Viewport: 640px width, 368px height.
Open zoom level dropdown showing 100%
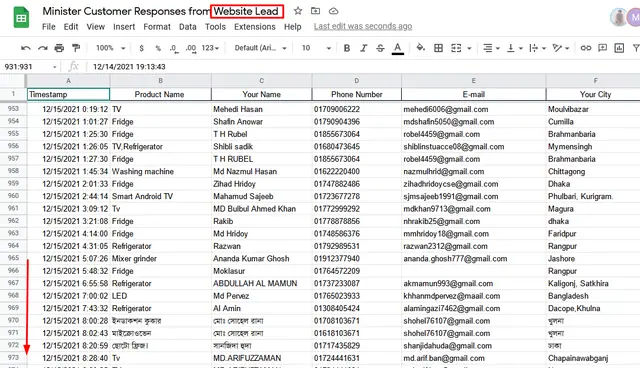110,48
